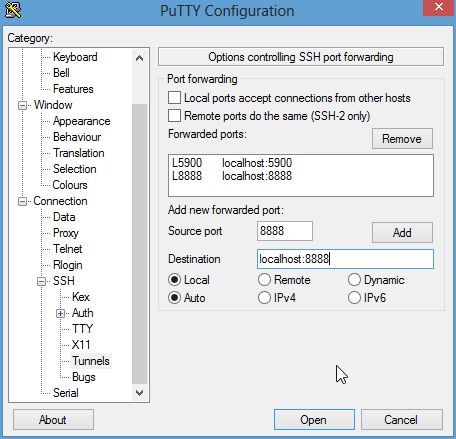This screenshot has height=439, width=456.
Task: Click the Cancel button
Action: tap(402, 420)
